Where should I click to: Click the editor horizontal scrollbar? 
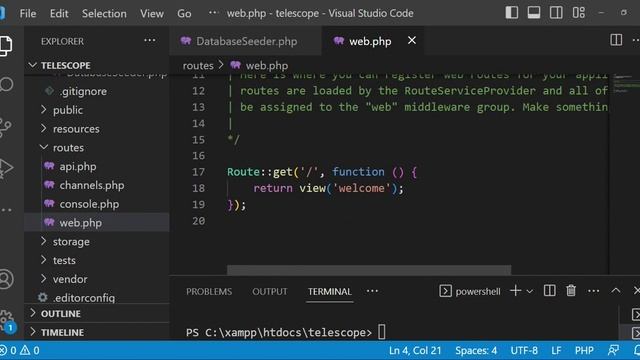[x=369, y=270]
